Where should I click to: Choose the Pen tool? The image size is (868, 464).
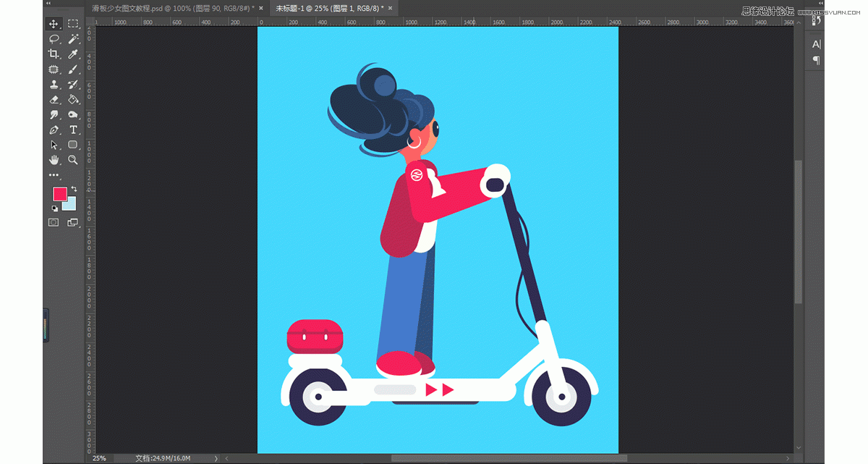(54, 130)
